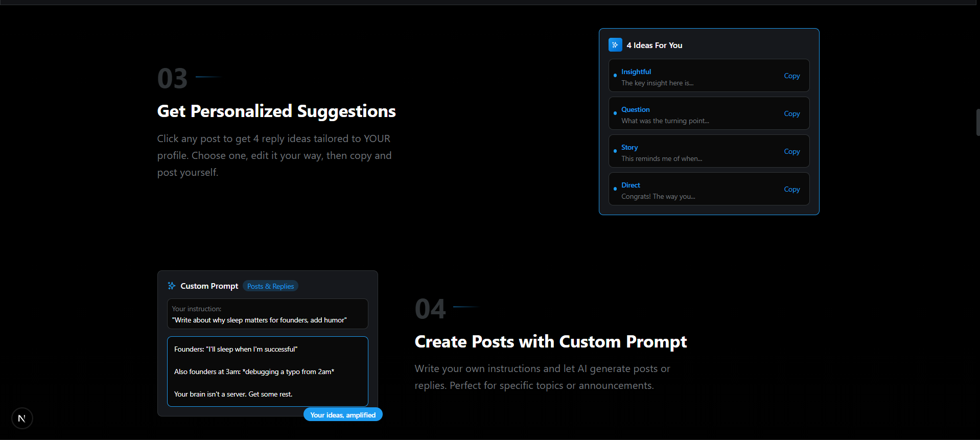
Task: Click the 'Your instruction' prompt box
Action: coord(268,314)
